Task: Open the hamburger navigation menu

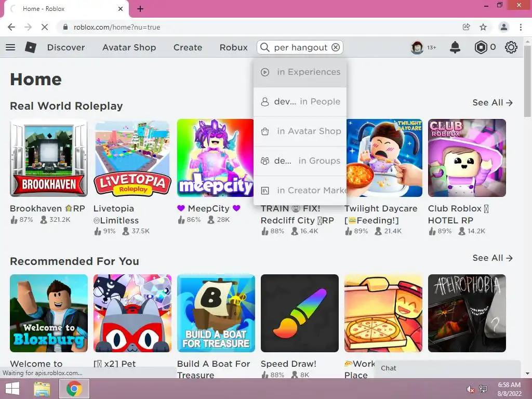Action: click(x=10, y=47)
